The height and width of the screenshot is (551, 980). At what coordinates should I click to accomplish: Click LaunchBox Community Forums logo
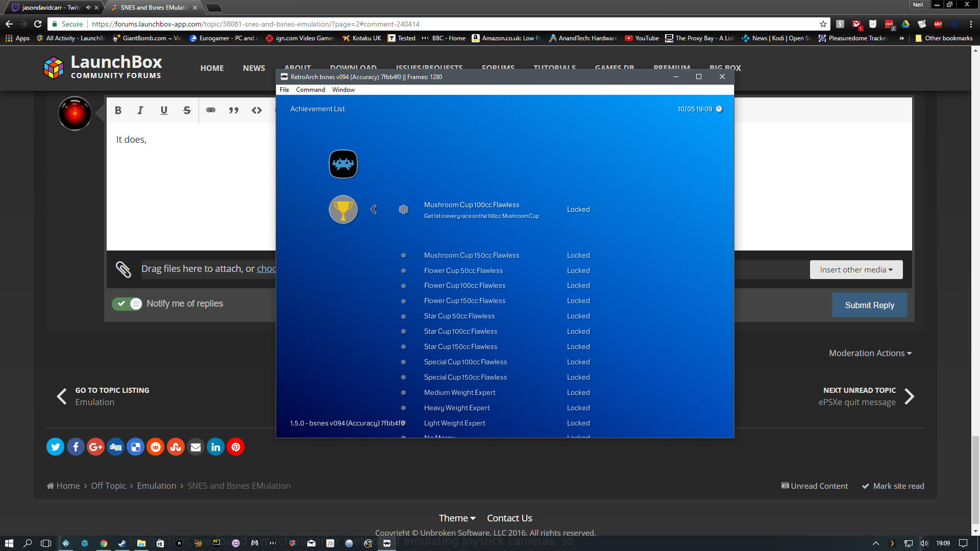coord(103,67)
